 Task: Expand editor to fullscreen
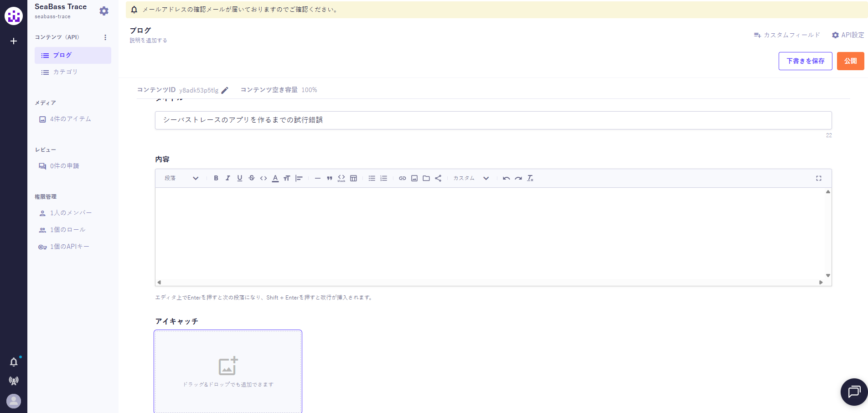pos(819,178)
